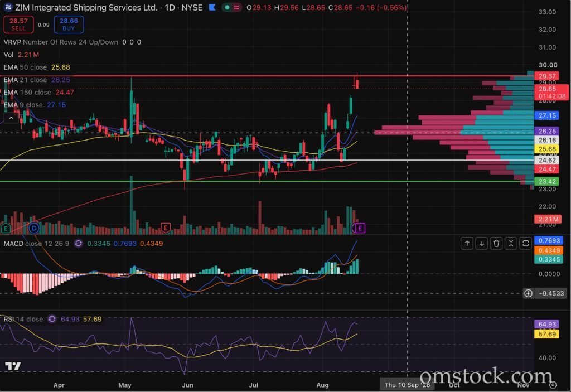
Task: Click the 26.16 price label
Action: click(x=547, y=141)
